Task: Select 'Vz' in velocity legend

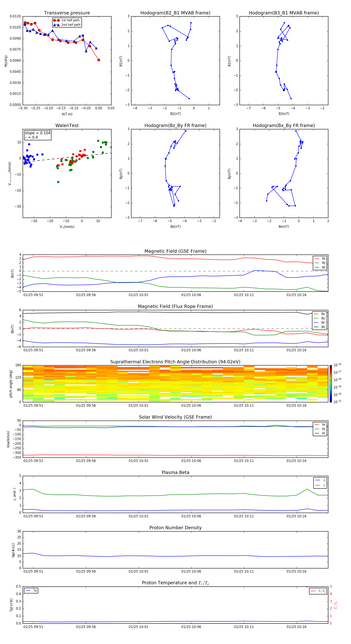Action: point(320,433)
